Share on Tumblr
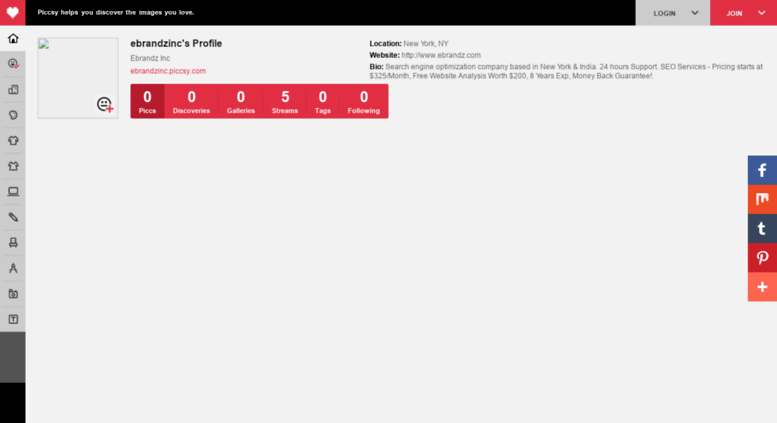The height and width of the screenshot is (423, 777). coord(762,228)
